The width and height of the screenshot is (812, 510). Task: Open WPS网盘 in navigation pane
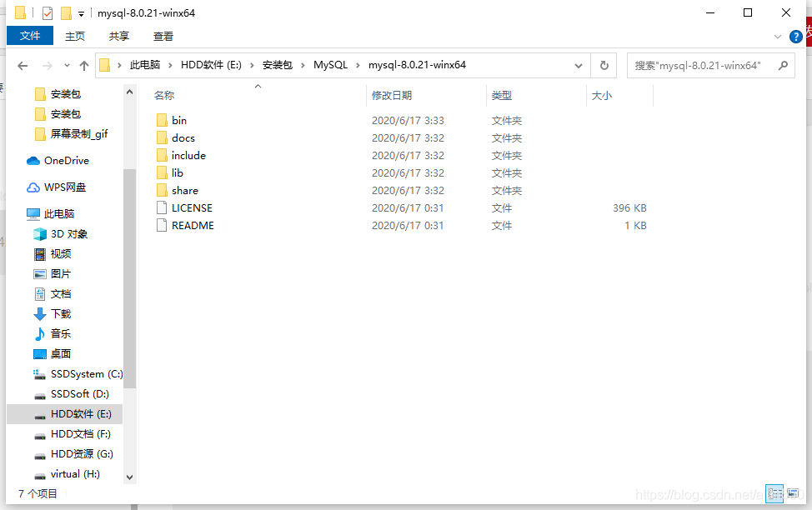(x=56, y=187)
